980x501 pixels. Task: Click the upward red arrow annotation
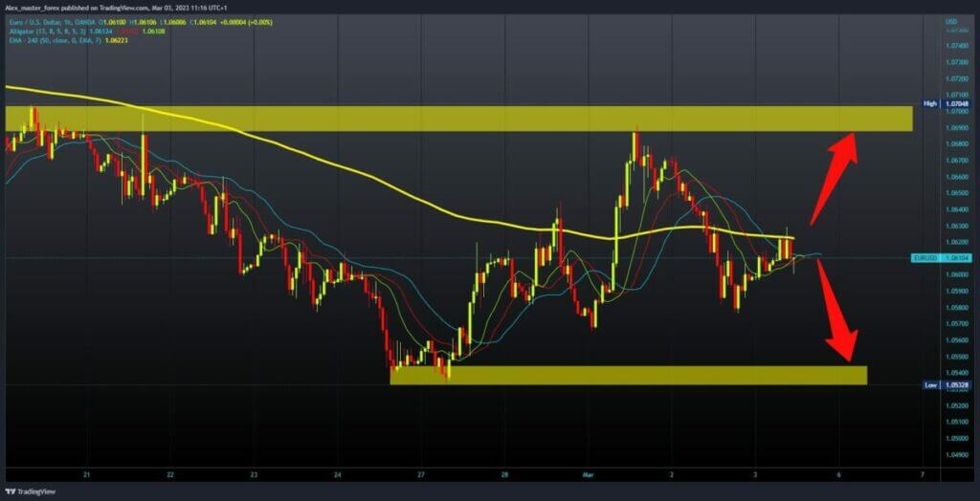tap(833, 177)
